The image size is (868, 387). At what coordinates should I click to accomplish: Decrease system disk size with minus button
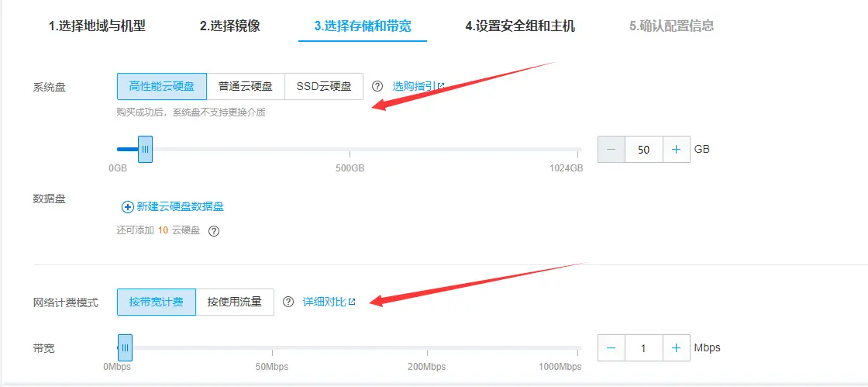pyautogui.click(x=611, y=150)
